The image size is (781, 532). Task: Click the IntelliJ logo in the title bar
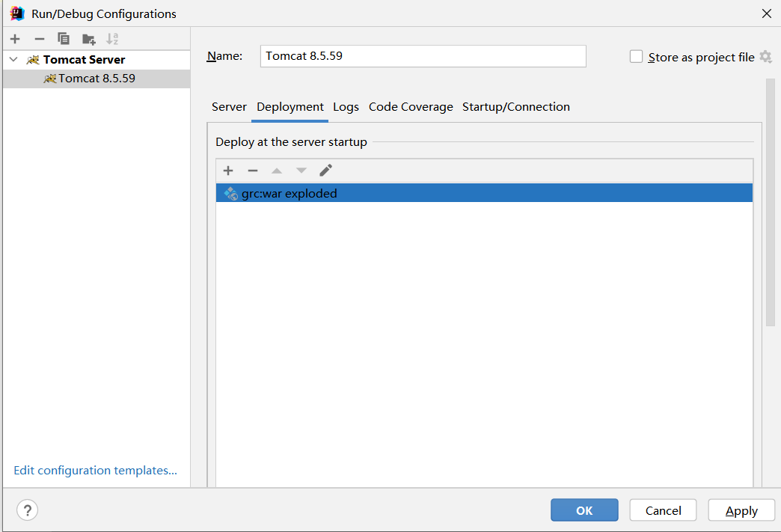click(17, 14)
